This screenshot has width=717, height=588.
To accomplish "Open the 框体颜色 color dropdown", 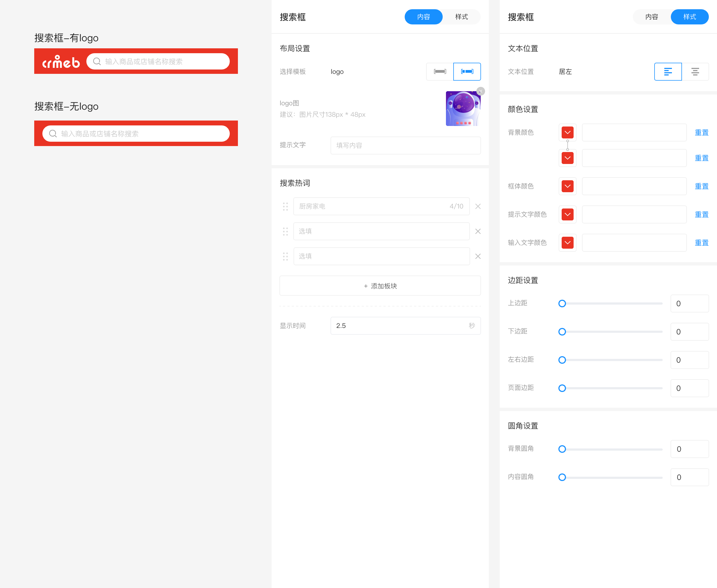I will coord(567,186).
